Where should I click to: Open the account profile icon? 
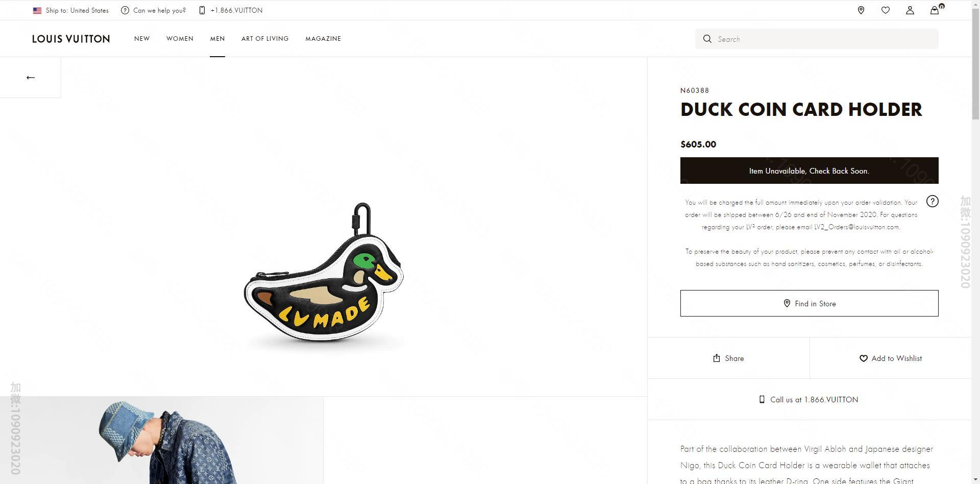pyautogui.click(x=910, y=10)
